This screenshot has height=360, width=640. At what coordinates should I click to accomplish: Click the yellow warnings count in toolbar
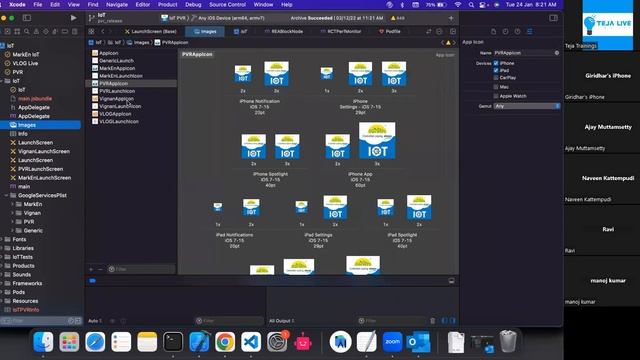click(398, 18)
